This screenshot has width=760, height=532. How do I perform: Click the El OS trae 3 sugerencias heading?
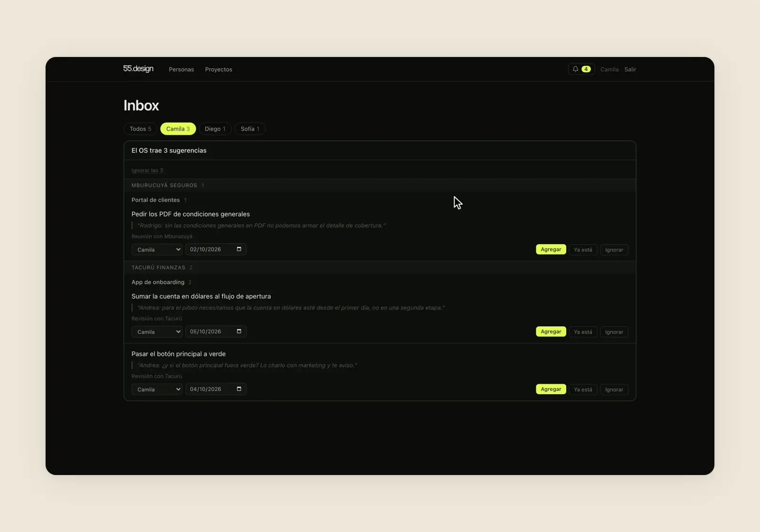169,151
